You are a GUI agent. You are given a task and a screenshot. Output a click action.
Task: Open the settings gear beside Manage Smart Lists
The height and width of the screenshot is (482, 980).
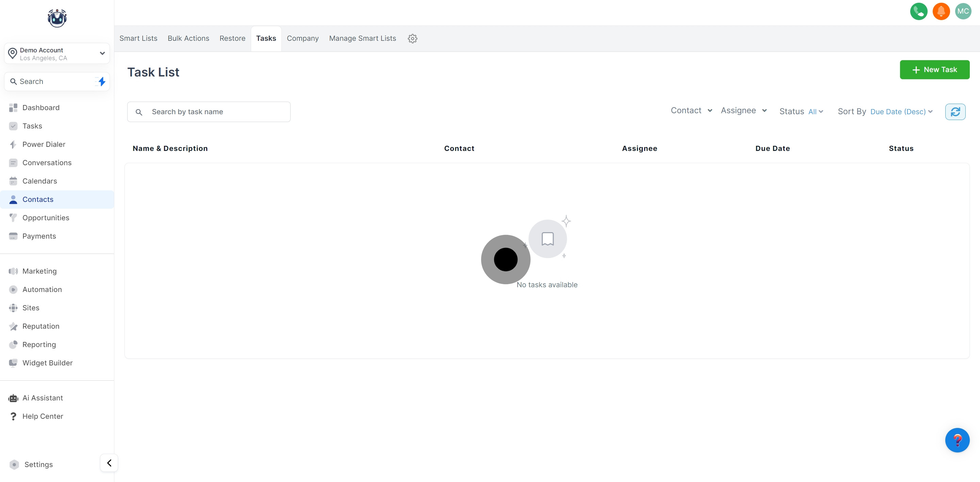(412, 38)
